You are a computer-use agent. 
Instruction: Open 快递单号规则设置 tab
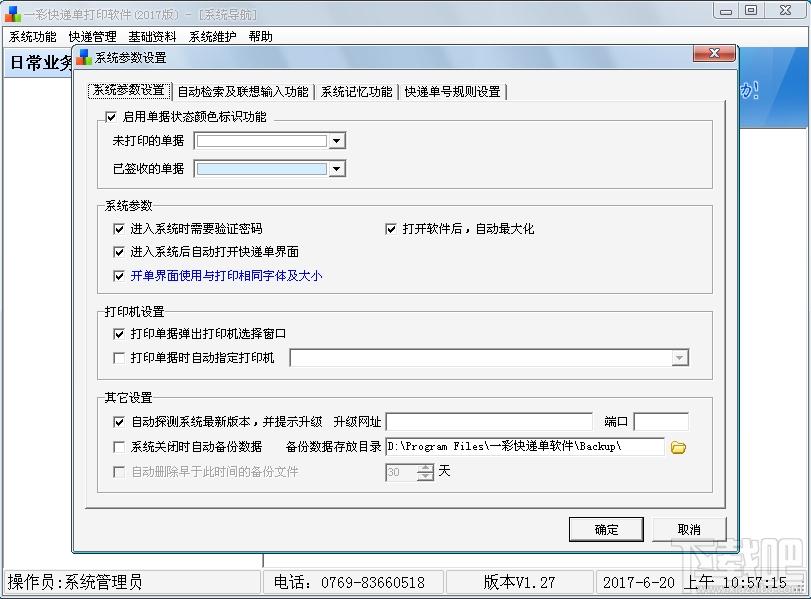click(453, 92)
